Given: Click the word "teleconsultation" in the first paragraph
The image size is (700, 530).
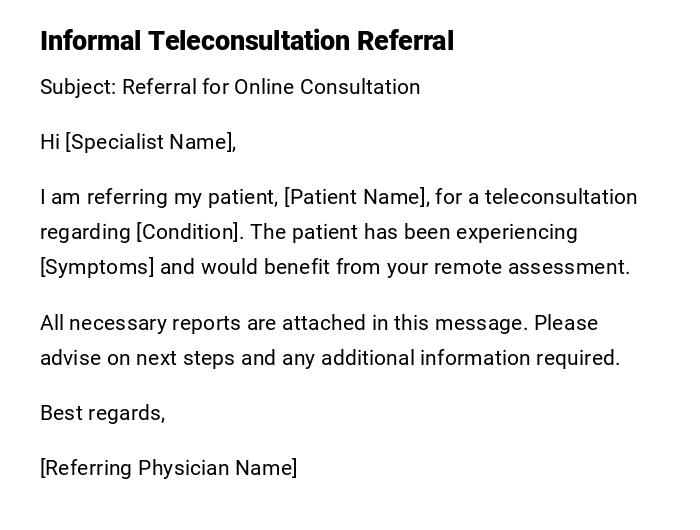Looking at the screenshot, I should pyautogui.click(x=561, y=197).
